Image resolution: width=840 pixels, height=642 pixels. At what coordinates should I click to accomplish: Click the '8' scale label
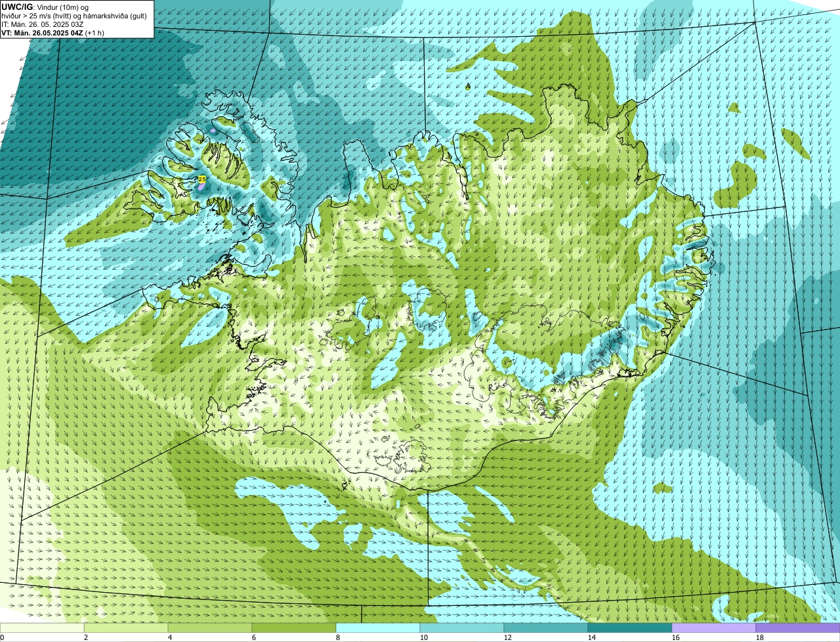click(x=338, y=637)
